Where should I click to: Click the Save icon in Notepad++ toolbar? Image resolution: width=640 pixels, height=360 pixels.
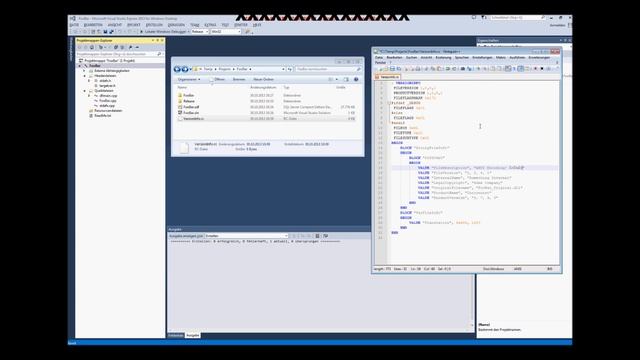[x=392, y=69]
